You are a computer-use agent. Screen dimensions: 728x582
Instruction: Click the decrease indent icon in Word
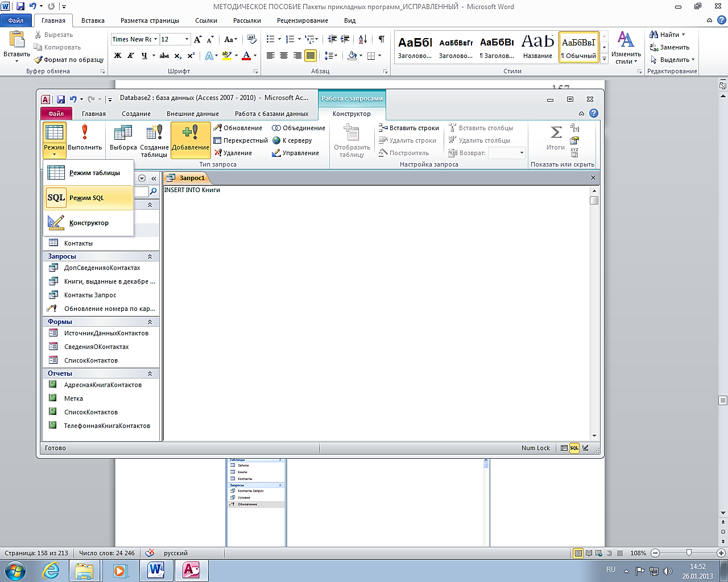coord(332,39)
